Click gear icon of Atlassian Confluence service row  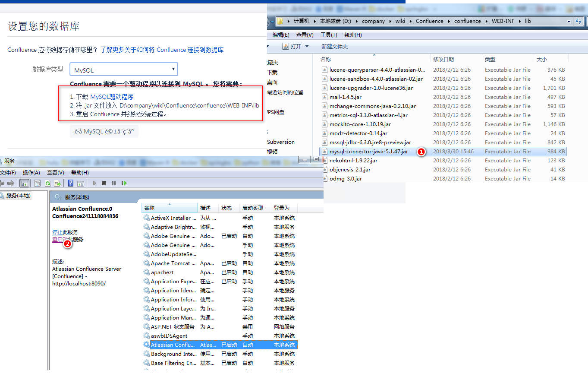[x=147, y=345]
